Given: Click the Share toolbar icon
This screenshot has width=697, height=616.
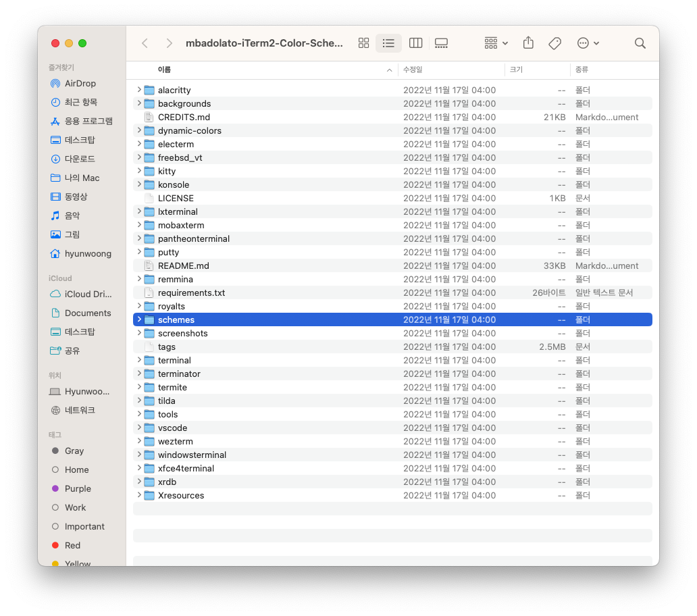Looking at the screenshot, I should coord(528,43).
